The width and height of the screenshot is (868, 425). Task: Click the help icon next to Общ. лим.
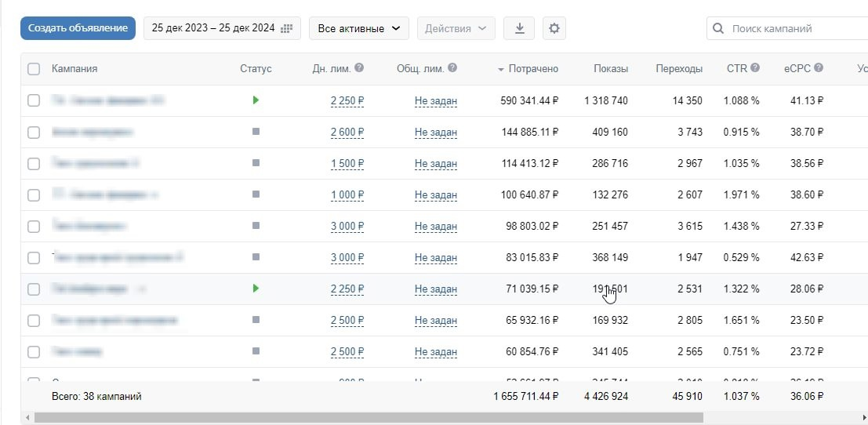click(x=452, y=68)
